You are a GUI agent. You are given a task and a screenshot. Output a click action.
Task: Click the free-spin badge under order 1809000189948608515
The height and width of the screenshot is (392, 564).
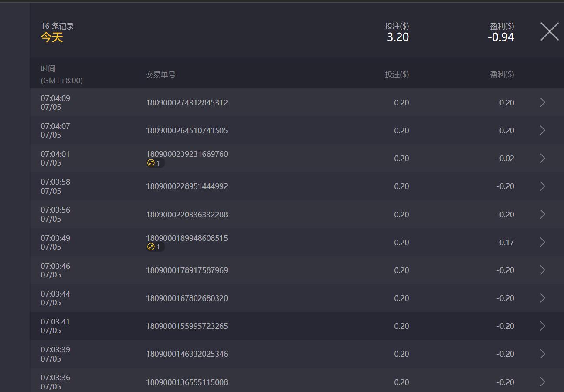pyautogui.click(x=155, y=247)
